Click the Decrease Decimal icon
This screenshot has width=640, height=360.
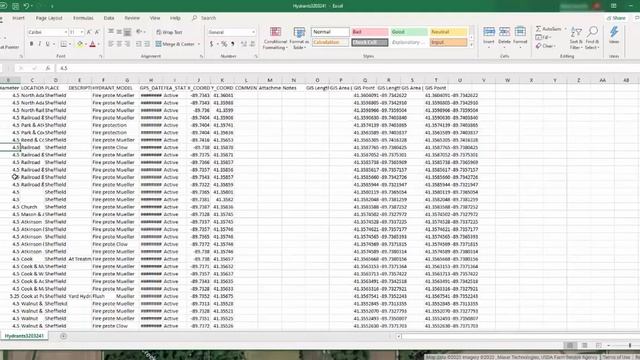coord(252,44)
